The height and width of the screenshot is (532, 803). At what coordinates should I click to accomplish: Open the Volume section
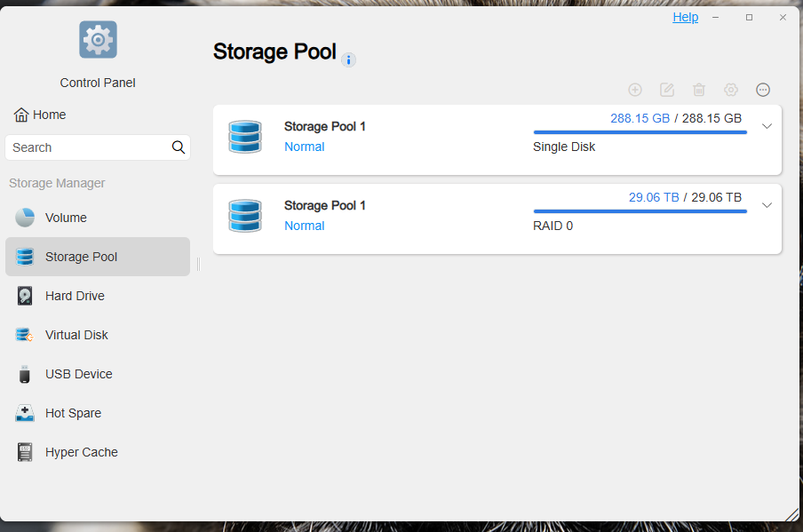(x=66, y=218)
